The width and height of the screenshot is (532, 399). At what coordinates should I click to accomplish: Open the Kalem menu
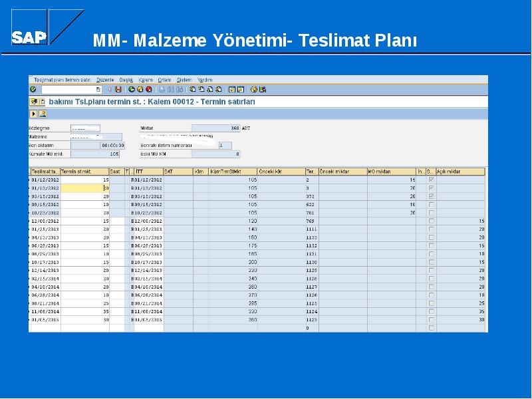(x=146, y=80)
